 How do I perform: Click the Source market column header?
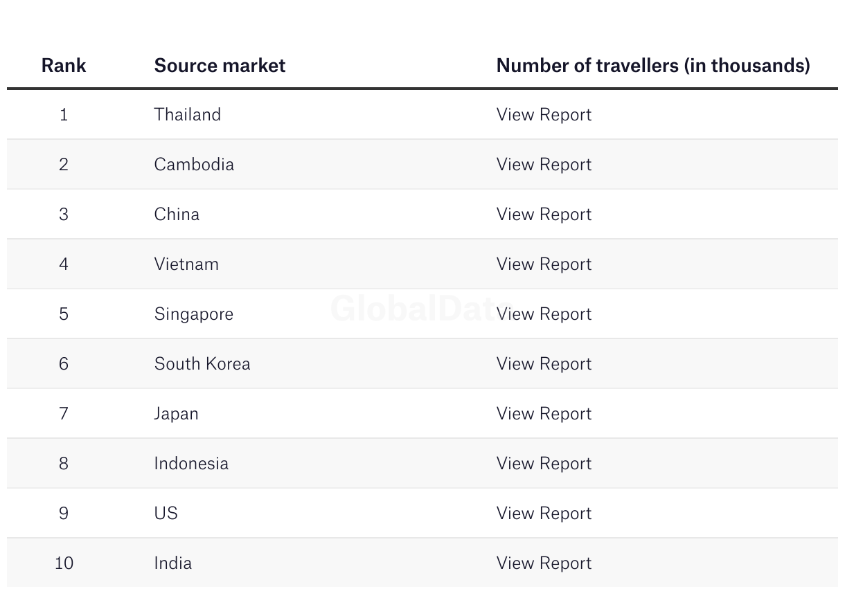click(220, 65)
